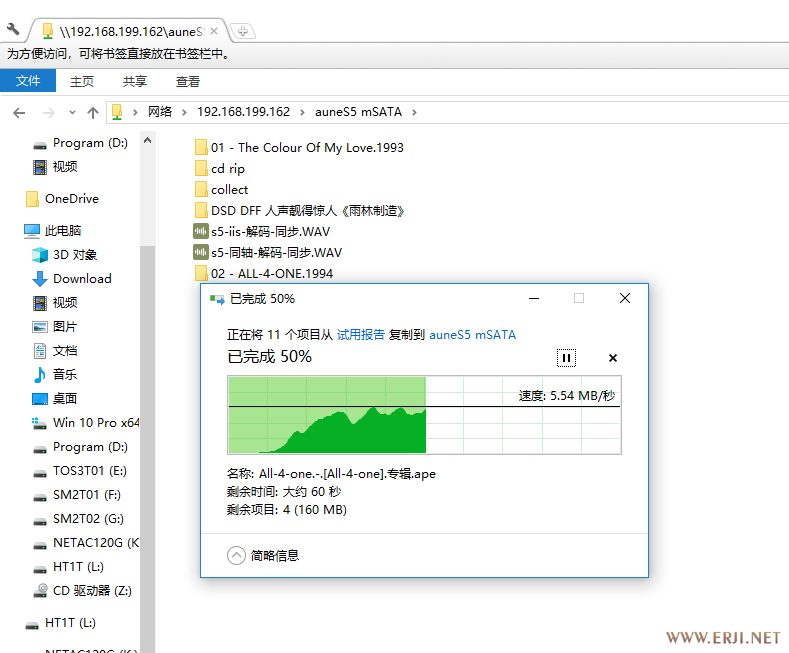Select bottom HT1T (L:) sidebar entry
This screenshot has height=653, width=789.
click(x=60, y=623)
